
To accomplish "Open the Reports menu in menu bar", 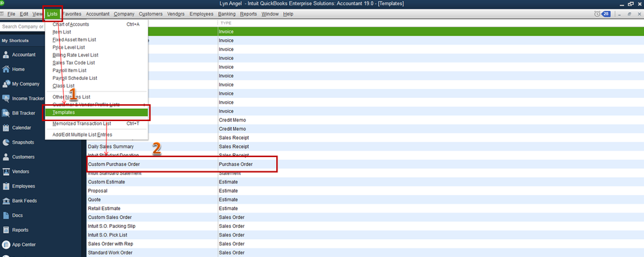I will (248, 14).
